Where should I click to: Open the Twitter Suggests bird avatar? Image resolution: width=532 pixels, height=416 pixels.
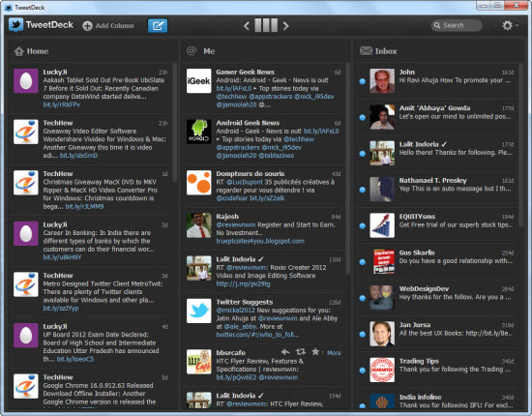pyautogui.click(x=199, y=311)
